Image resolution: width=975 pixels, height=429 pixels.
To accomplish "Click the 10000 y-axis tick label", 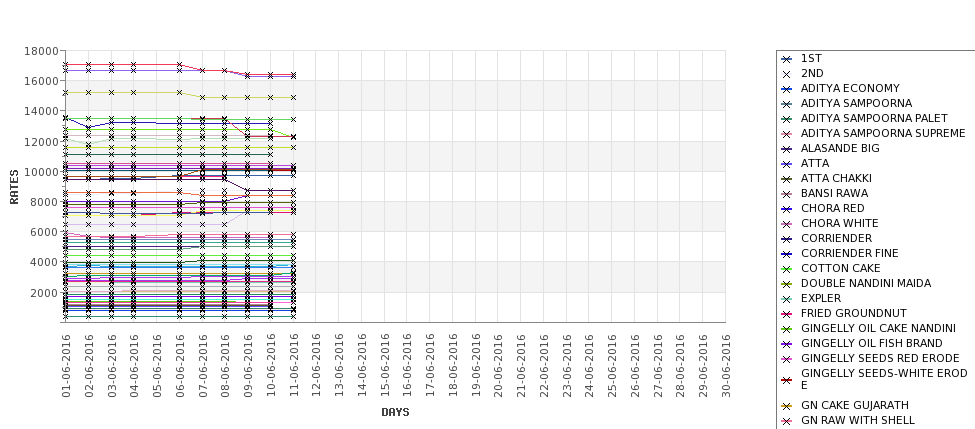I will pyautogui.click(x=41, y=172).
